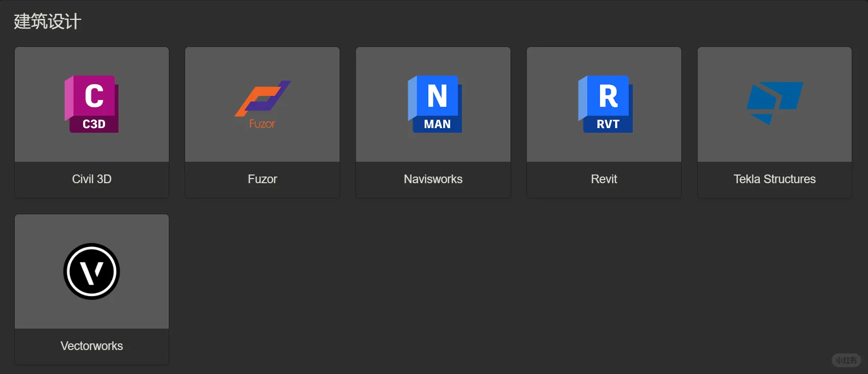868x374 pixels.
Task: Select the Vectorworks name label
Action: tap(92, 346)
